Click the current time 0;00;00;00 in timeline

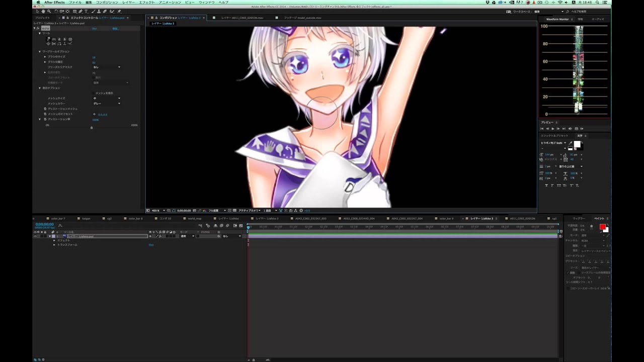(x=45, y=224)
